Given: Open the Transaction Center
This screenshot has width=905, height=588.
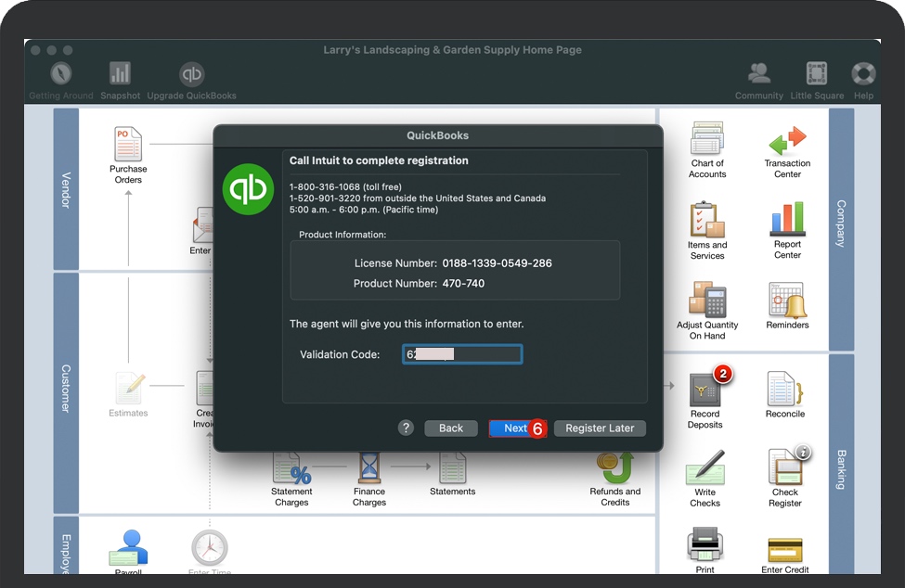Looking at the screenshot, I should (787, 142).
